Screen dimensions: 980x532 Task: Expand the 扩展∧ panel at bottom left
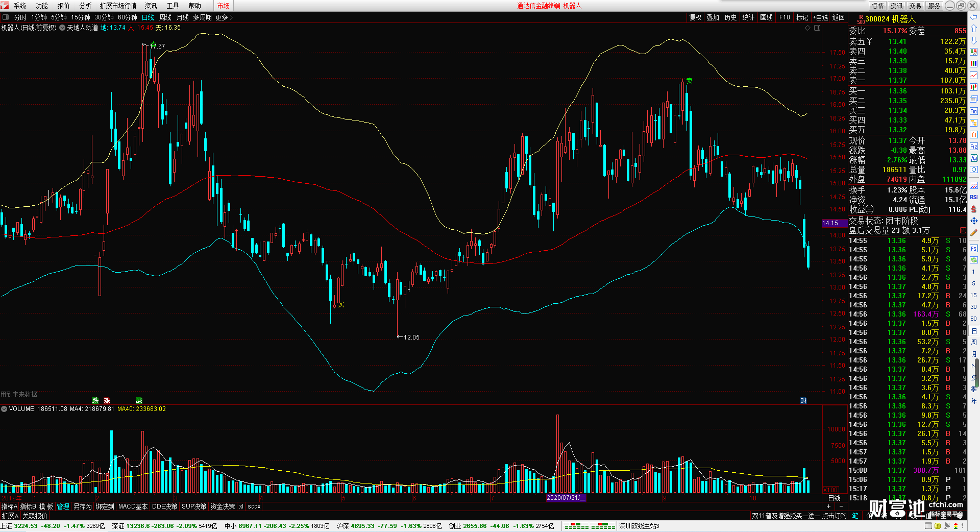coord(10,516)
